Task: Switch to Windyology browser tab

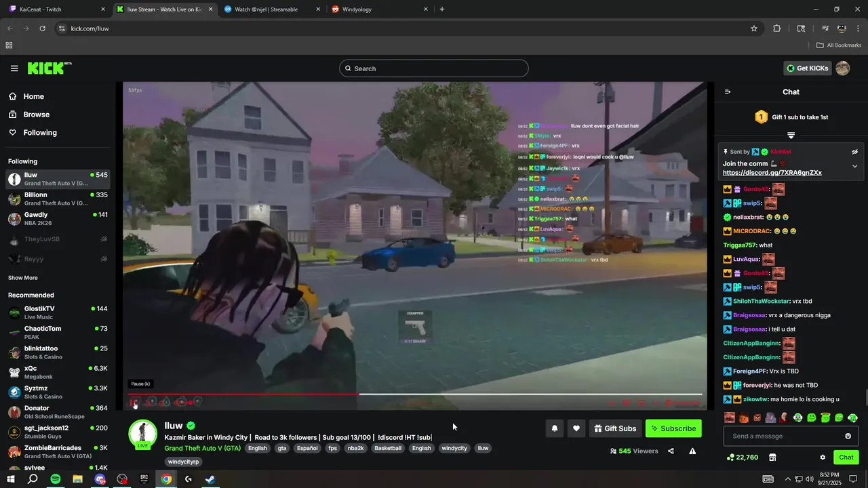Action: click(380, 9)
